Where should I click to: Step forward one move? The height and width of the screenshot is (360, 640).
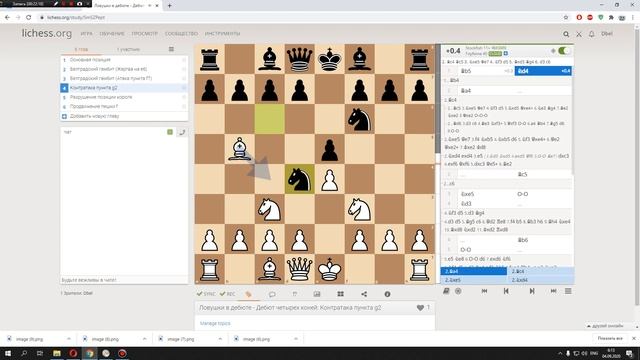[532, 291]
